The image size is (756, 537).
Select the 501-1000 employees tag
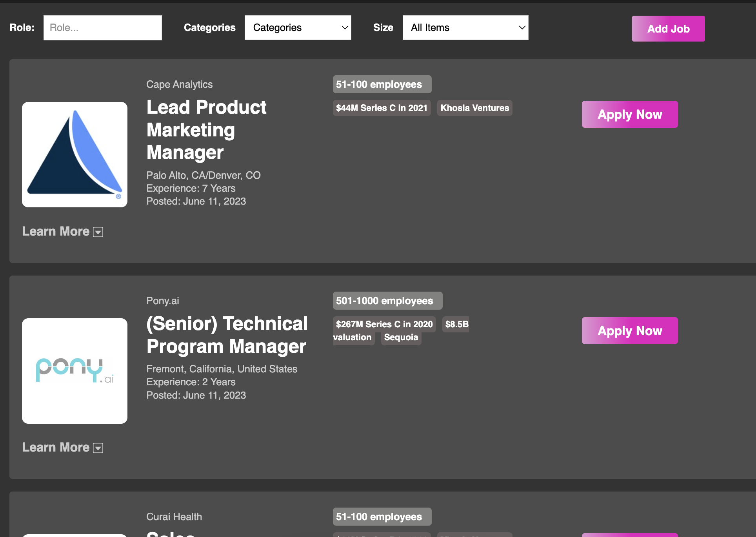point(387,301)
